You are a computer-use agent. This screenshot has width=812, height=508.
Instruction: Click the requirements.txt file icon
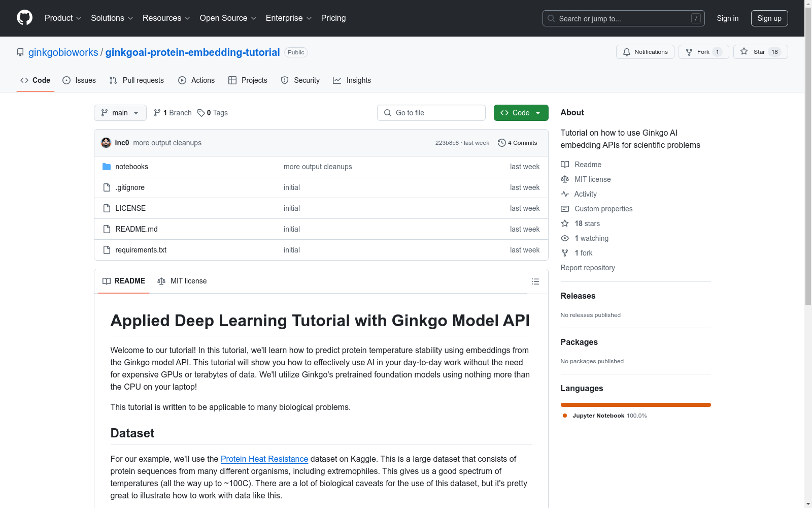(x=107, y=250)
